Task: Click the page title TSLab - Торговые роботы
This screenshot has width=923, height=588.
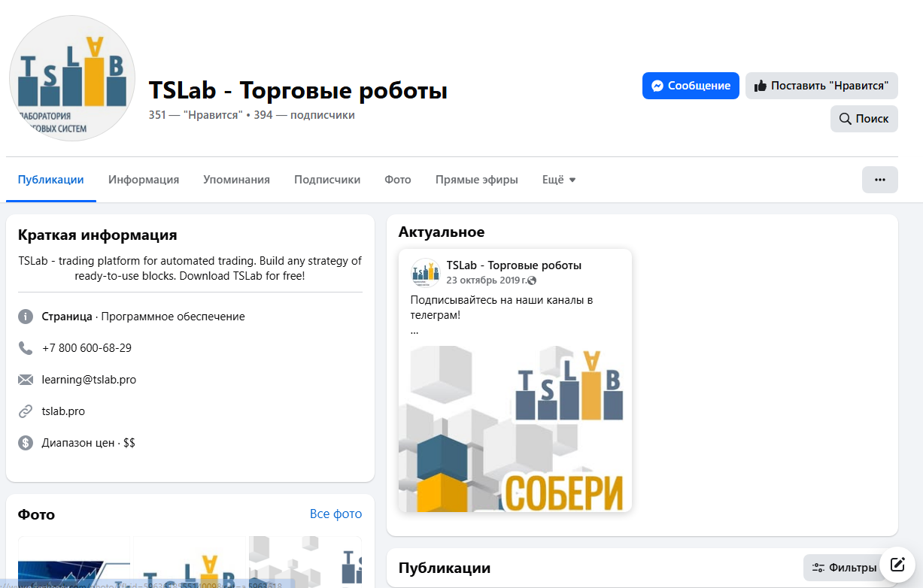Action: click(x=298, y=90)
